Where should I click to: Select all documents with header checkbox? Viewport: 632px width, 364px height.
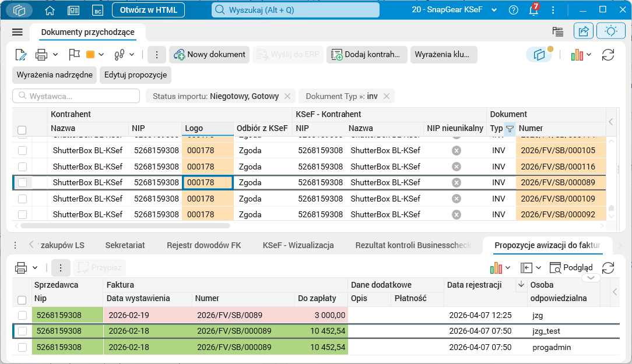[22, 130]
